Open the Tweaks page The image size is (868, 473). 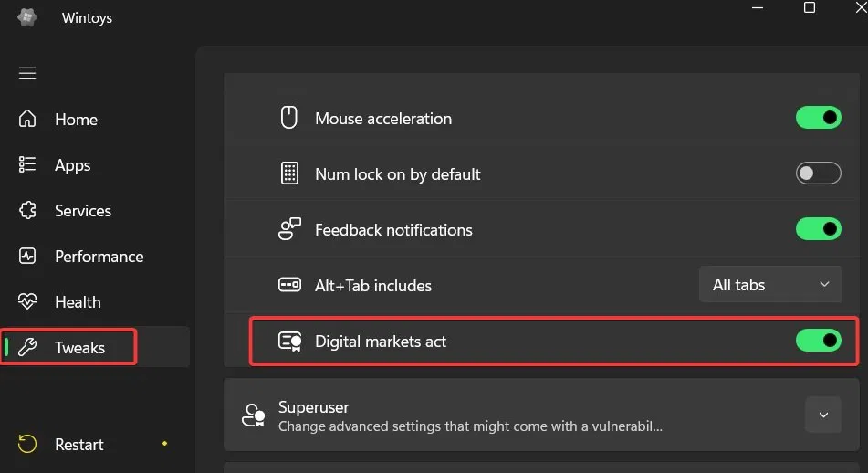79,348
